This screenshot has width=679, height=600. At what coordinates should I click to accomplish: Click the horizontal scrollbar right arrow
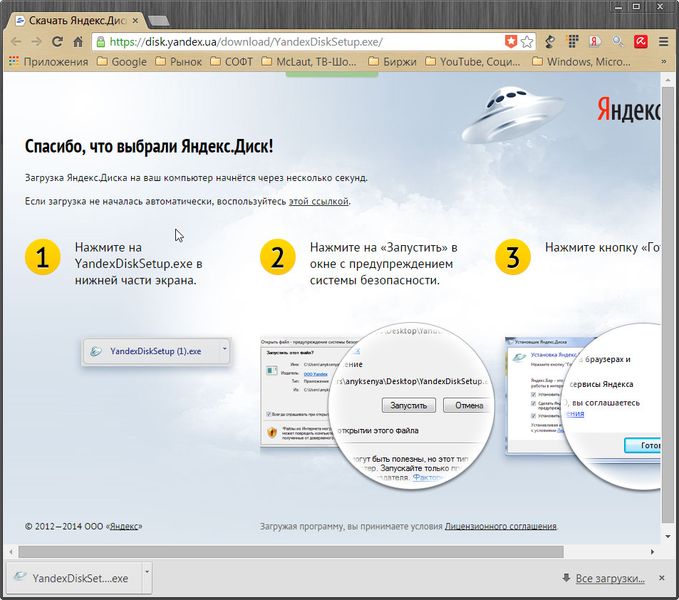click(653, 552)
